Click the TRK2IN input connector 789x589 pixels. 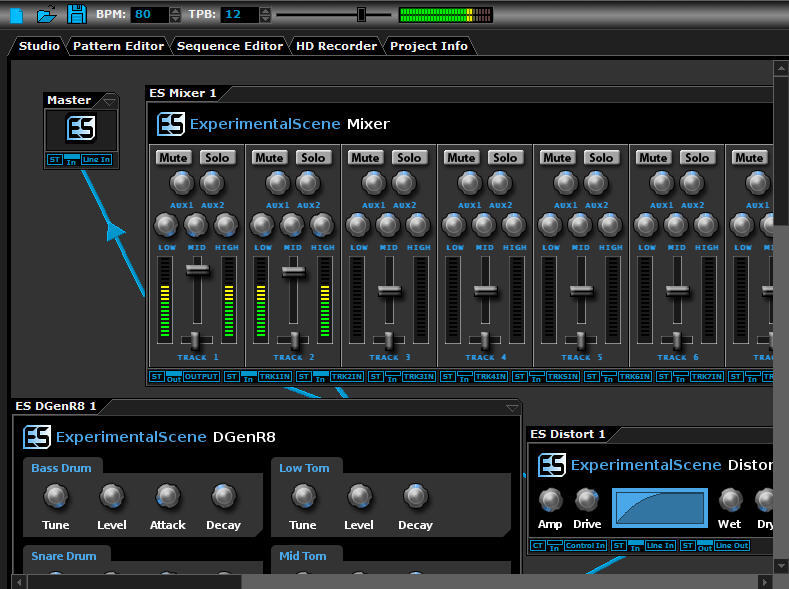pos(347,376)
